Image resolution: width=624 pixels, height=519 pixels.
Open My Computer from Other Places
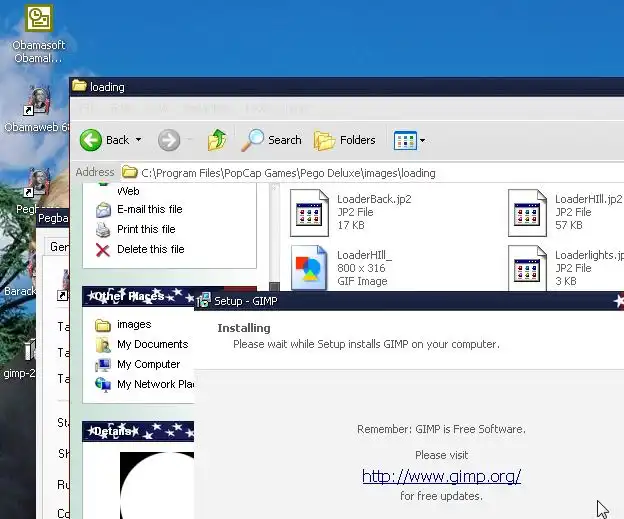pyautogui.click(x=148, y=364)
